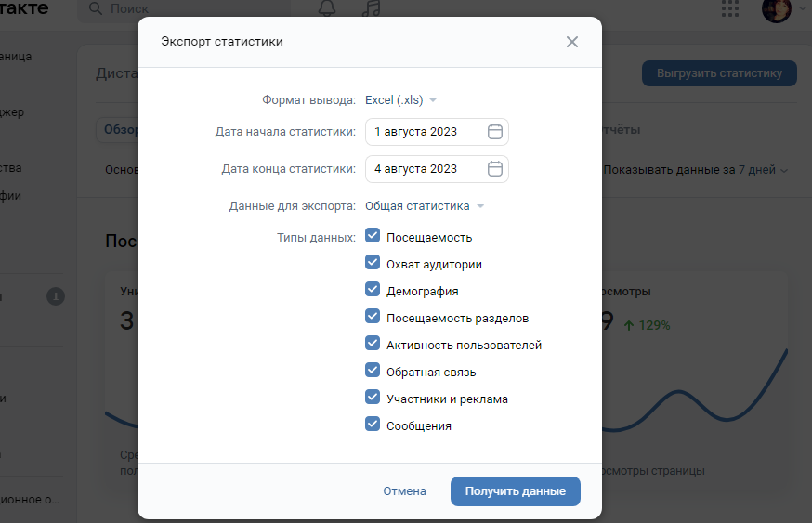Expand profile menu arrow next to avatar
Image resolution: width=812 pixels, height=523 pixels.
pyautogui.click(x=803, y=8)
